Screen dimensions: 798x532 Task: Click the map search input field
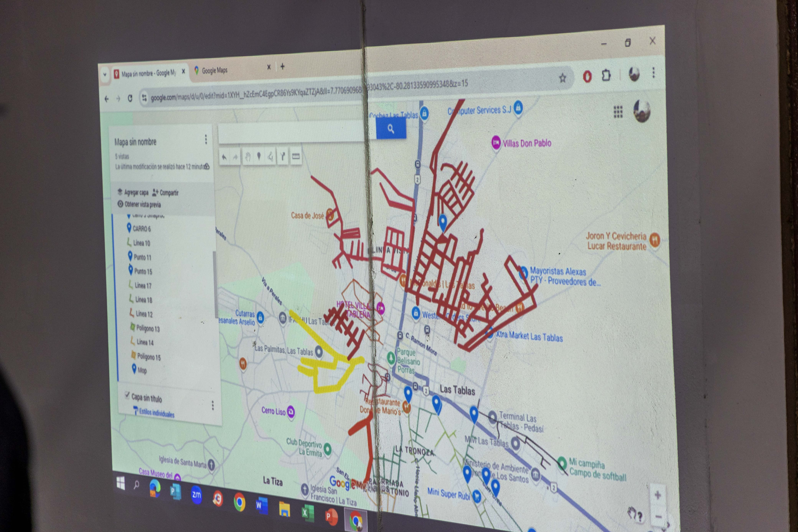(297, 133)
